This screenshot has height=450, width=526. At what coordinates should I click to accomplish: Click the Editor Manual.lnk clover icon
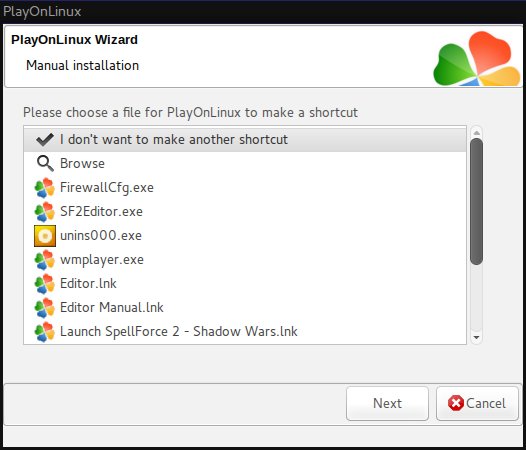coord(45,308)
